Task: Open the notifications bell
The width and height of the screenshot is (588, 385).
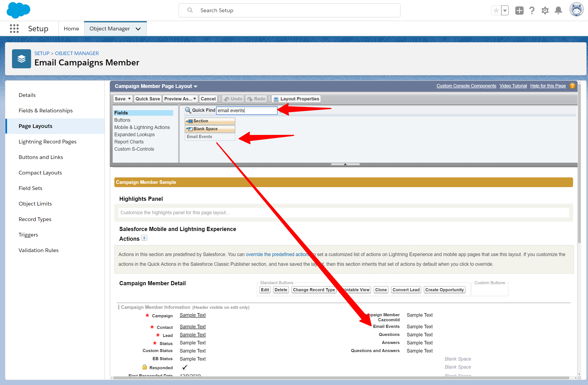Action: click(x=558, y=11)
